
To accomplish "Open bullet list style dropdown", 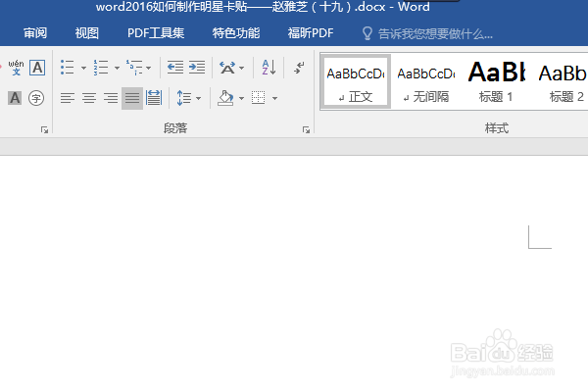I will [83, 68].
